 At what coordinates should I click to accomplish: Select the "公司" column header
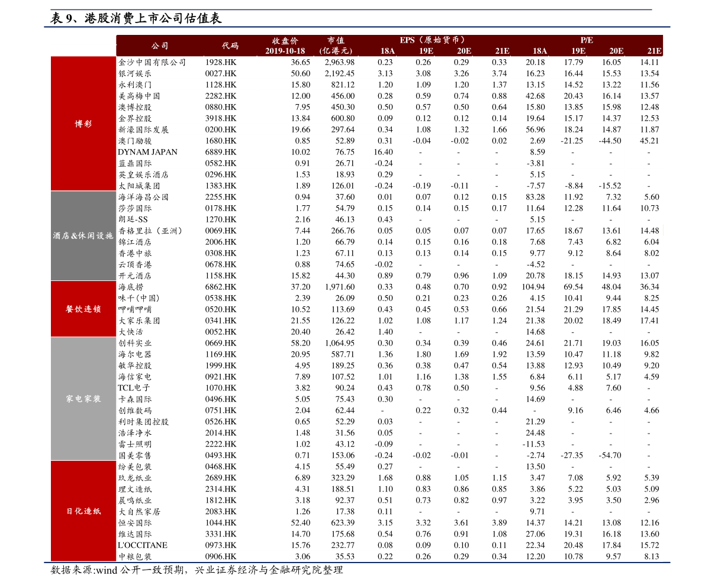pos(160,46)
